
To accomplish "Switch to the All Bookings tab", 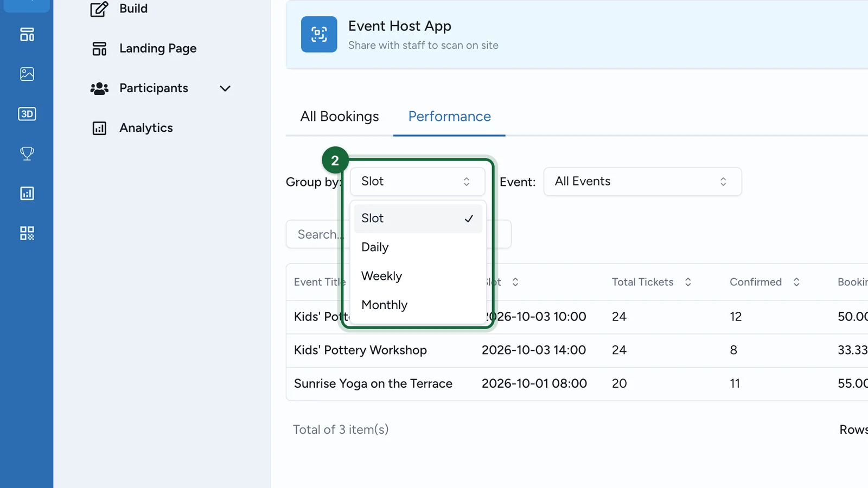I will pyautogui.click(x=340, y=117).
